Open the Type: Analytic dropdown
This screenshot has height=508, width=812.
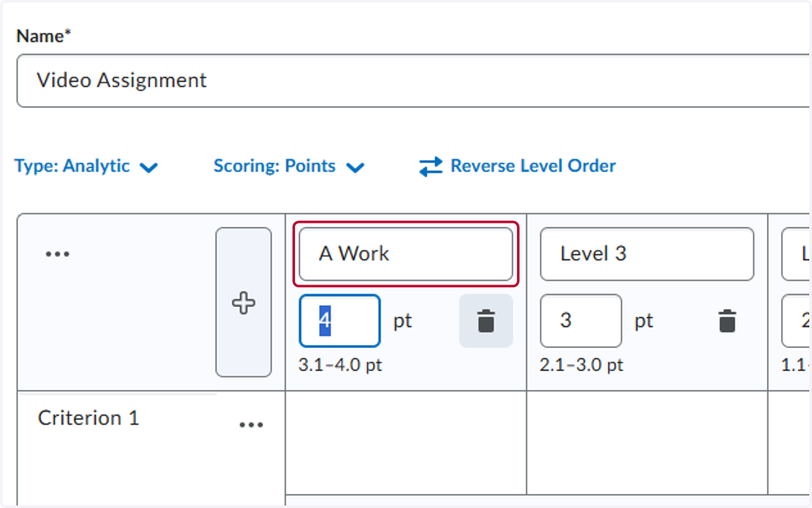87,167
